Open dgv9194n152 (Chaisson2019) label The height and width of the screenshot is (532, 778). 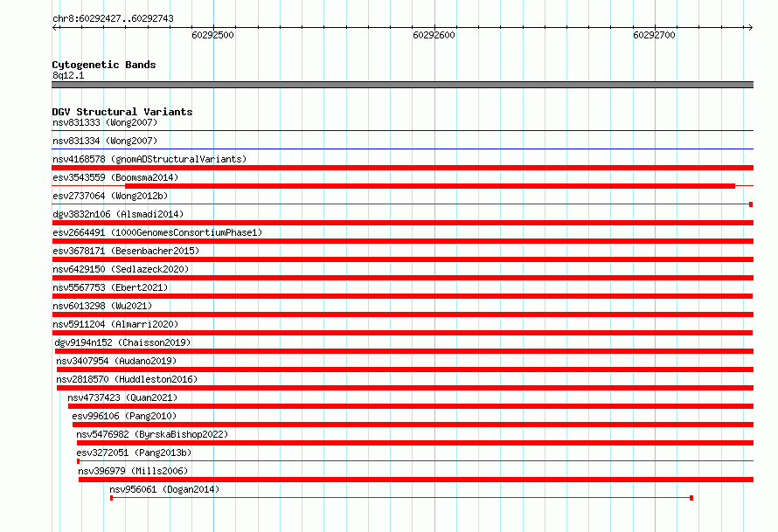click(122, 342)
